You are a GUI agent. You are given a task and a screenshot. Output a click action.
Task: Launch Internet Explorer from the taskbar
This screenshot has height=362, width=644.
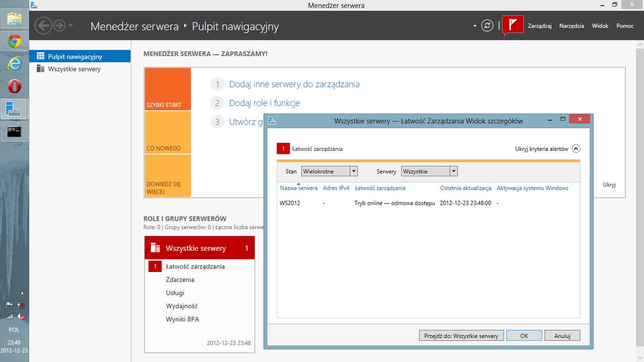click(x=15, y=63)
